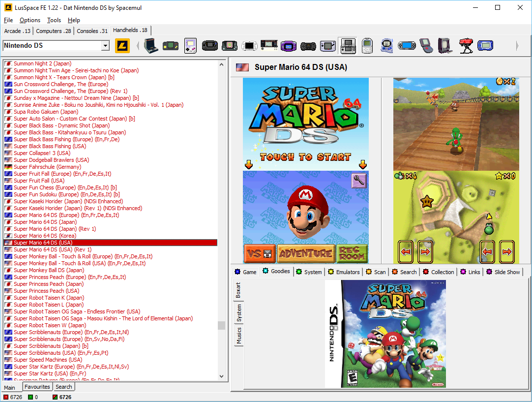Switch to the Arcade .13 tab
The width and height of the screenshot is (532, 402).
(17, 31)
